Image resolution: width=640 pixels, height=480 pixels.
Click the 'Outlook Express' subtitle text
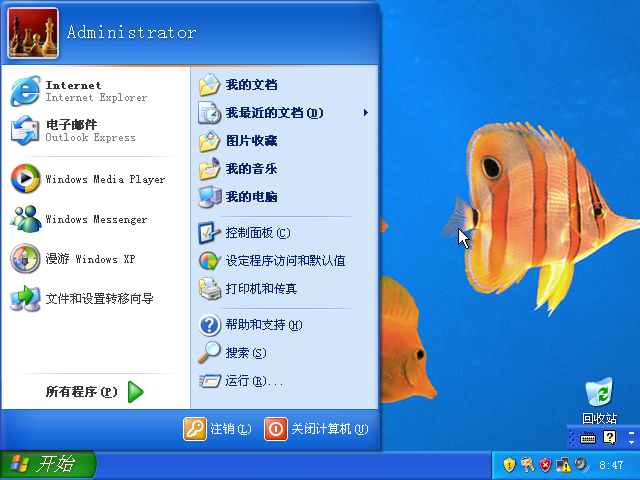coord(90,138)
